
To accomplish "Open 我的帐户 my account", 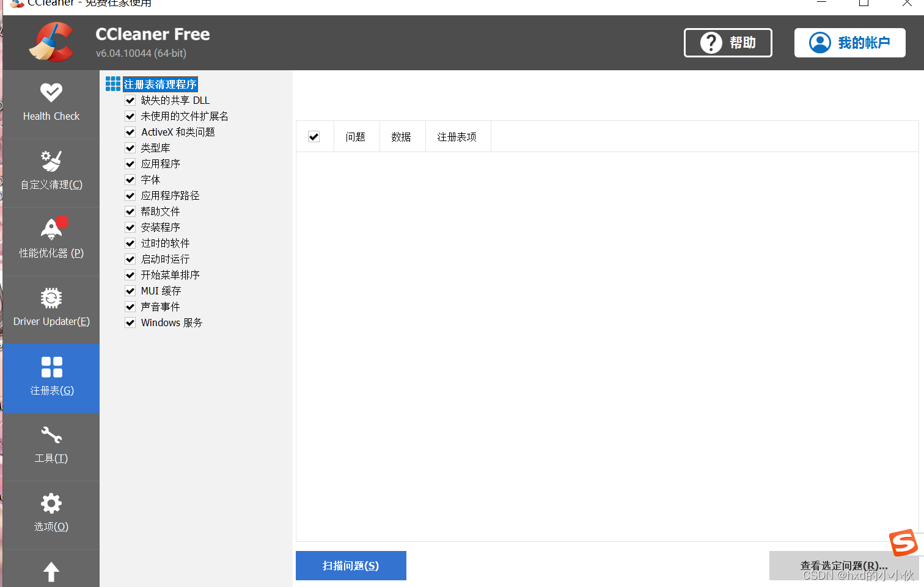I will (849, 43).
